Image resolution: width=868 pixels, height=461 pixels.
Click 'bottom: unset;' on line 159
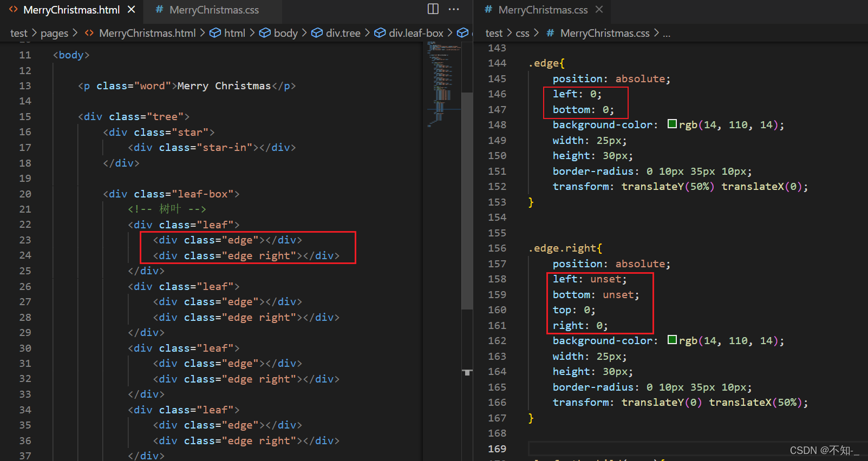[x=596, y=294]
